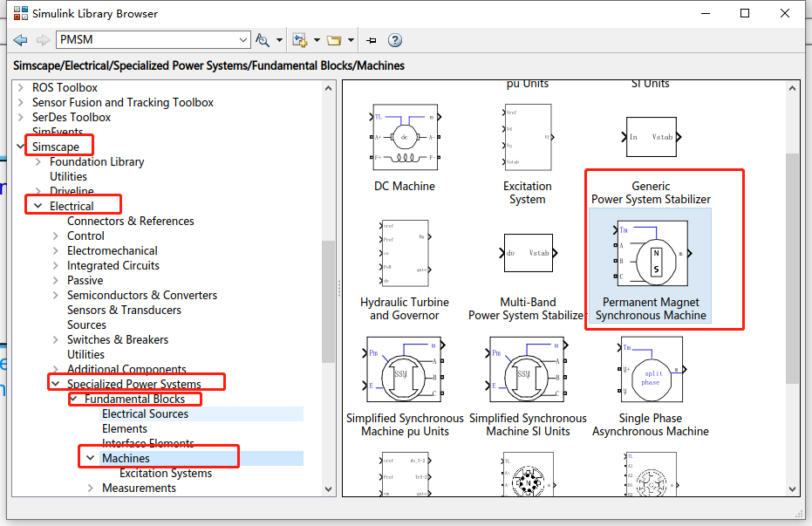Expand the Passive library node

pyautogui.click(x=56, y=281)
